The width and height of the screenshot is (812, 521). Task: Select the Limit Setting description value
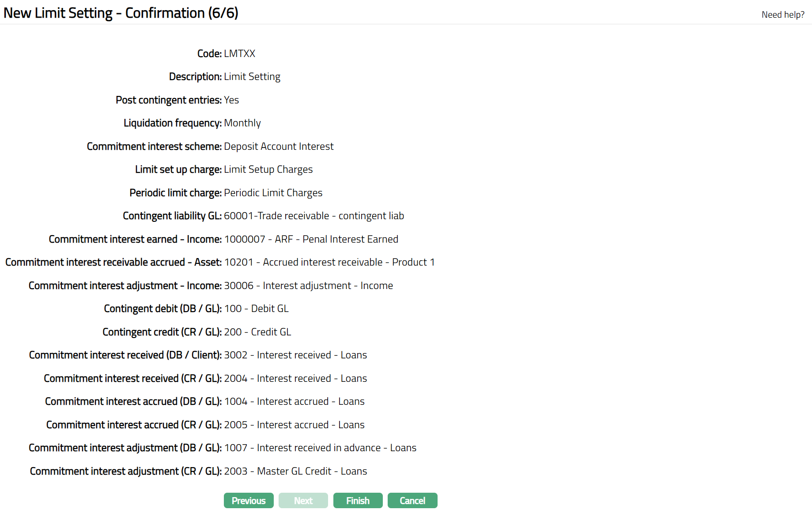click(x=252, y=77)
